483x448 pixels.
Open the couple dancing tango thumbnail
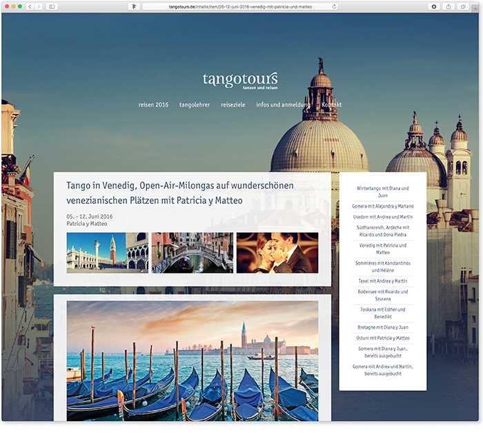(x=277, y=253)
